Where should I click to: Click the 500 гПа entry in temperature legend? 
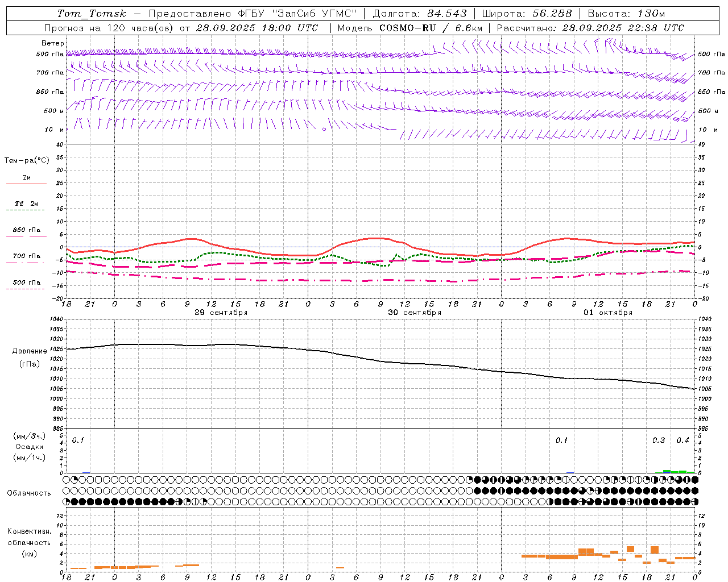coord(27,282)
